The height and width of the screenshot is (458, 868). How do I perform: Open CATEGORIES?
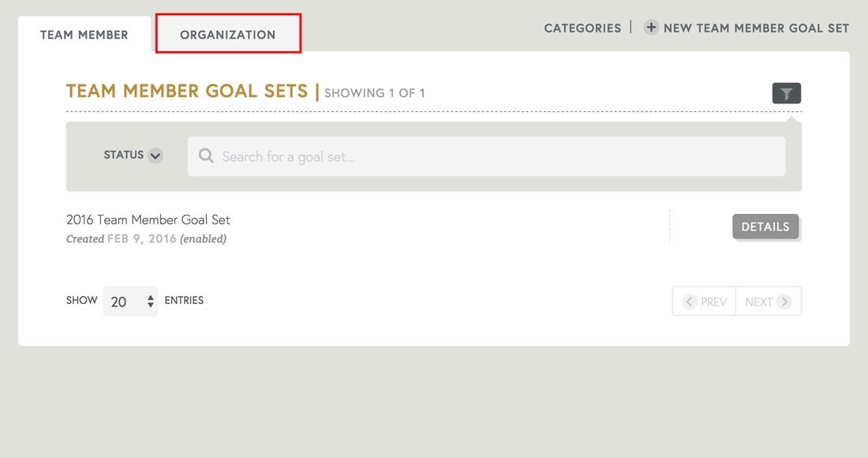pos(582,28)
